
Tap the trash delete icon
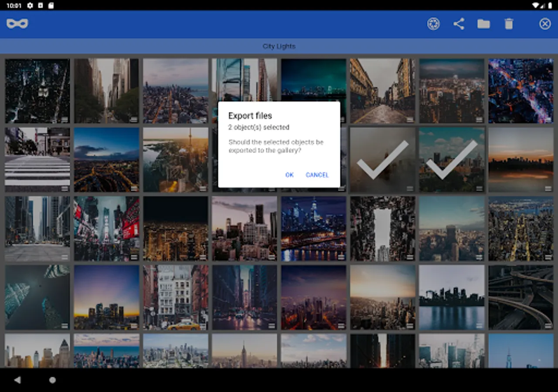(x=509, y=24)
